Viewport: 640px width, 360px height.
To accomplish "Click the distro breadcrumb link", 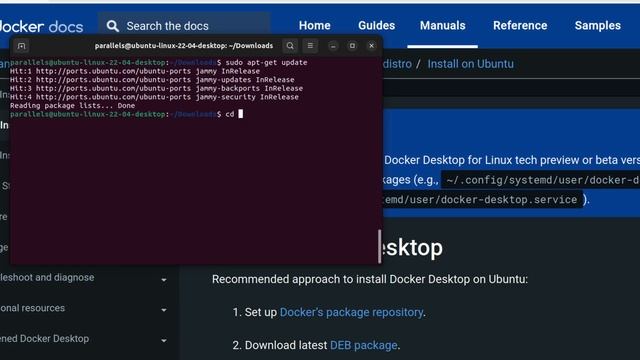I will click(397, 64).
